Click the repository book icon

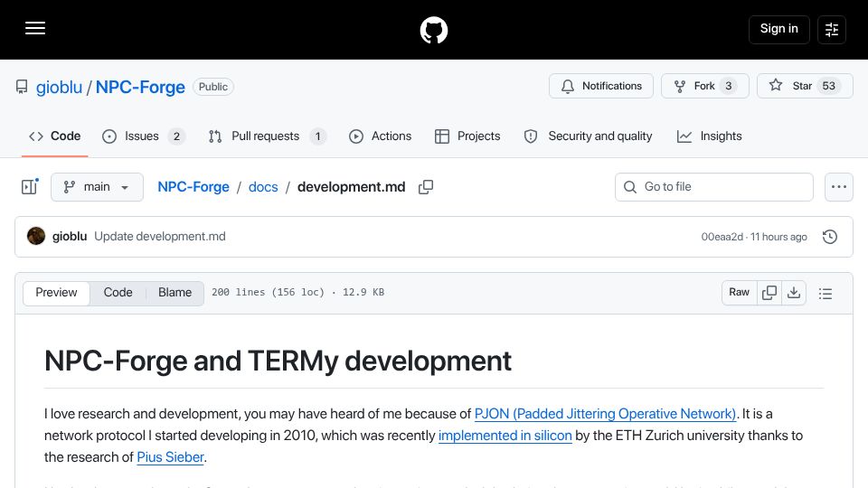click(22, 87)
